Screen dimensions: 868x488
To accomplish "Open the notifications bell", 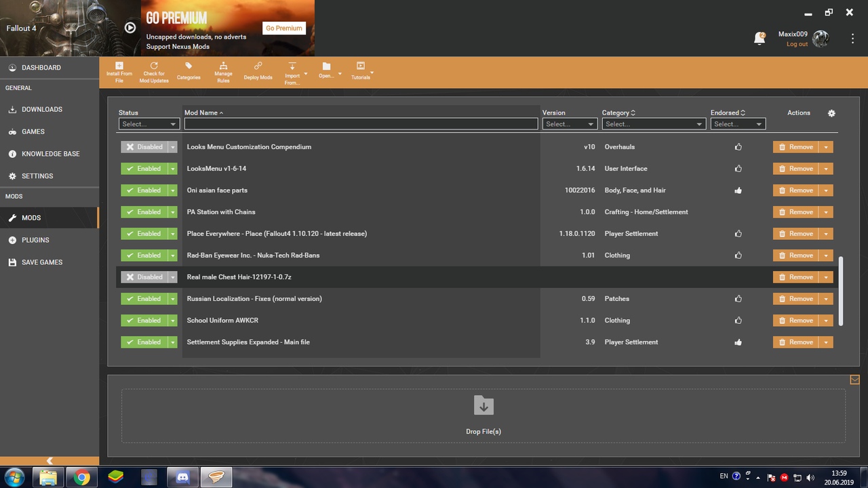I will pyautogui.click(x=759, y=39).
